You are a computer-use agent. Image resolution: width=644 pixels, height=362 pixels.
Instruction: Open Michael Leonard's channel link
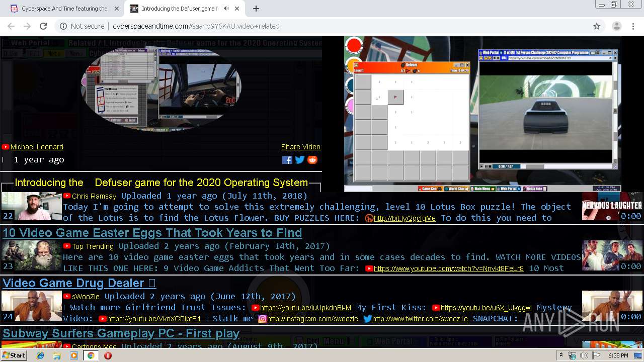tap(37, 147)
